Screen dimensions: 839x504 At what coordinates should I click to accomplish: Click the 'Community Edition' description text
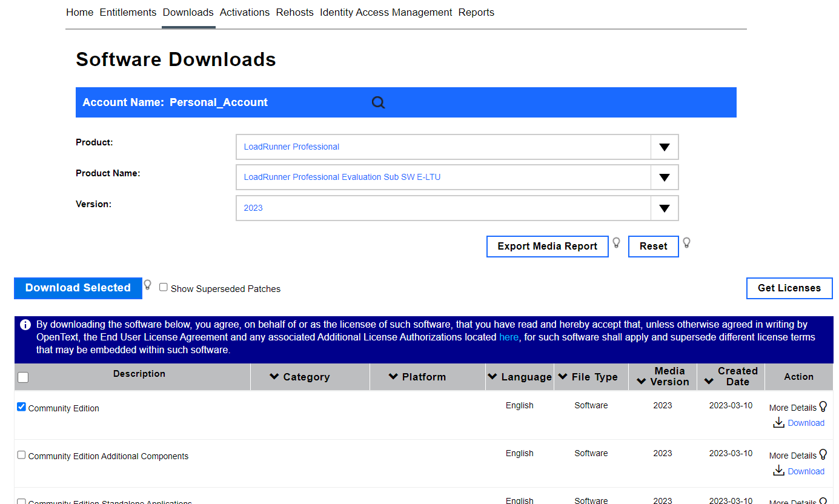[x=64, y=408]
